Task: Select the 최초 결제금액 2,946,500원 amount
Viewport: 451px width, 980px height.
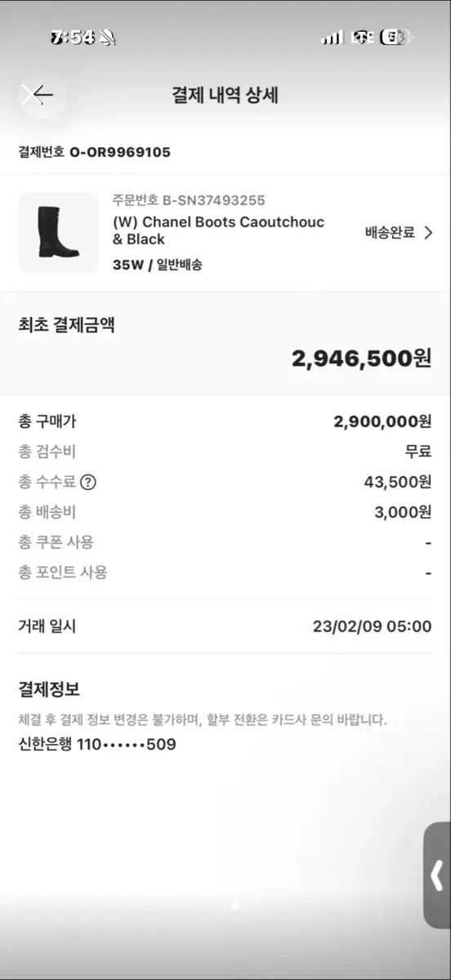Action: click(x=361, y=358)
